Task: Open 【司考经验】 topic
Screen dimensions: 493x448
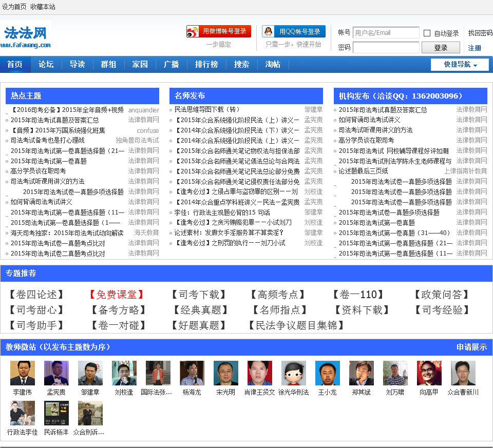Action: (442, 310)
